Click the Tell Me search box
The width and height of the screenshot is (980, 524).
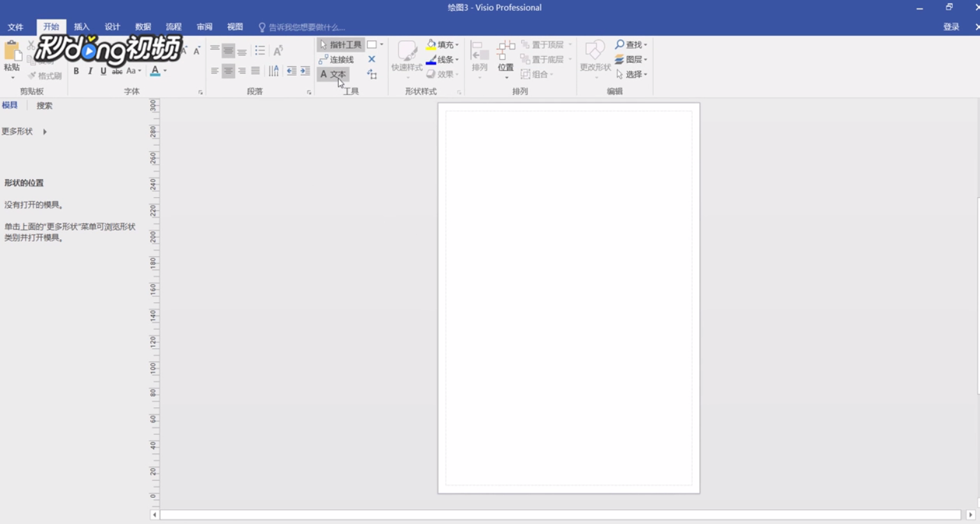coord(302,27)
